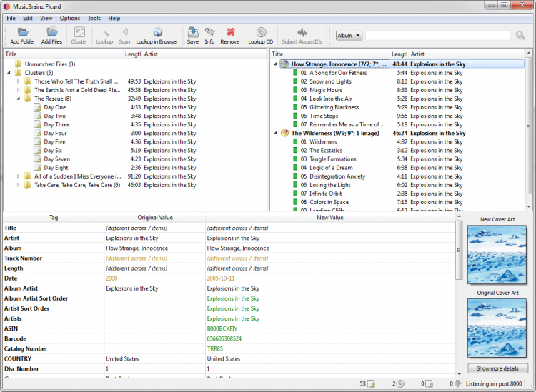Click in the search text field
The image size is (536, 392).
[x=440, y=35]
